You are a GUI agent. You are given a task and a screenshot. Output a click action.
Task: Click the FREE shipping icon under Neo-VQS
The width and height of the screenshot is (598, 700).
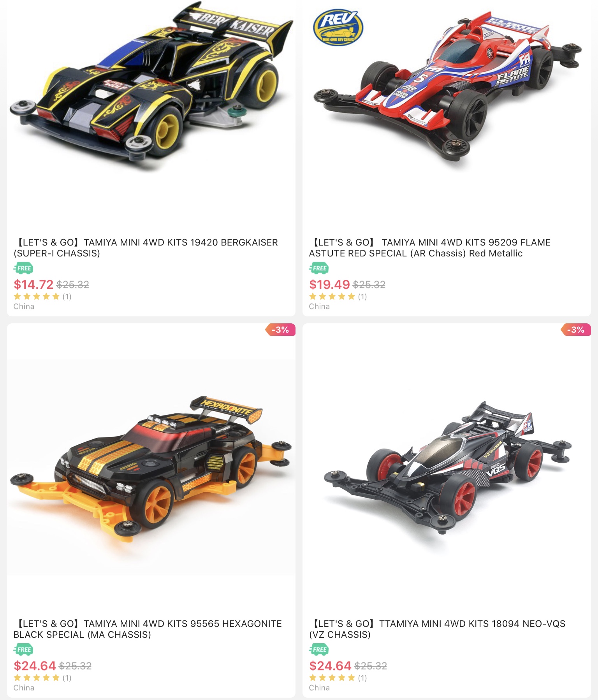point(319,649)
